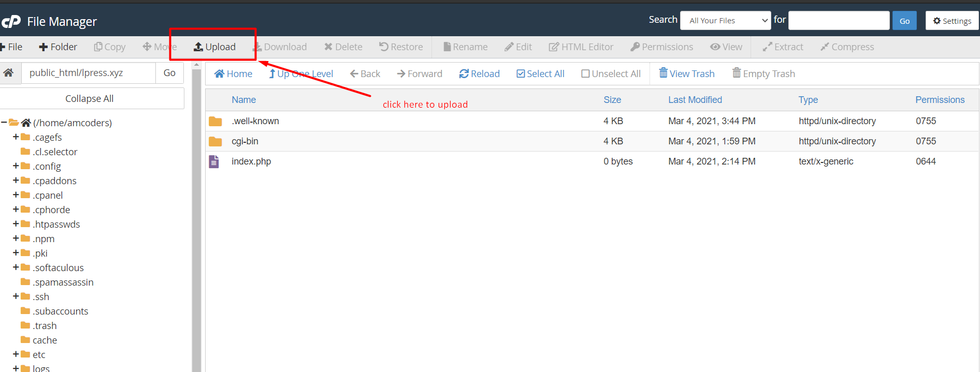980x372 pixels.
Task: Click the blue search Go button
Action: click(x=904, y=21)
